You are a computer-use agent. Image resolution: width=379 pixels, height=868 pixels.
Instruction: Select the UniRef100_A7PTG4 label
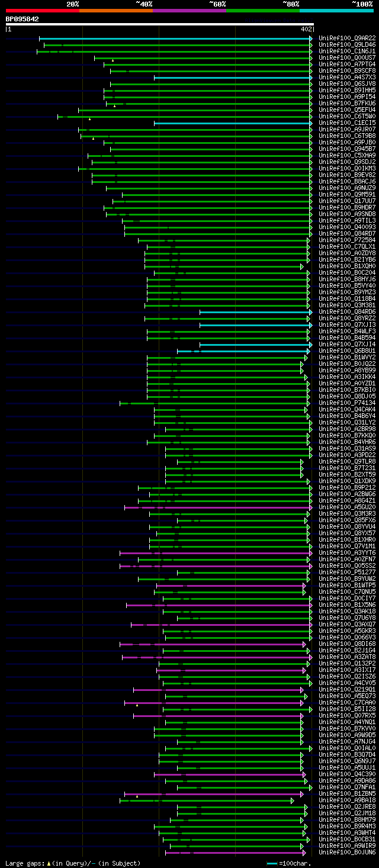(x=347, y=64)
